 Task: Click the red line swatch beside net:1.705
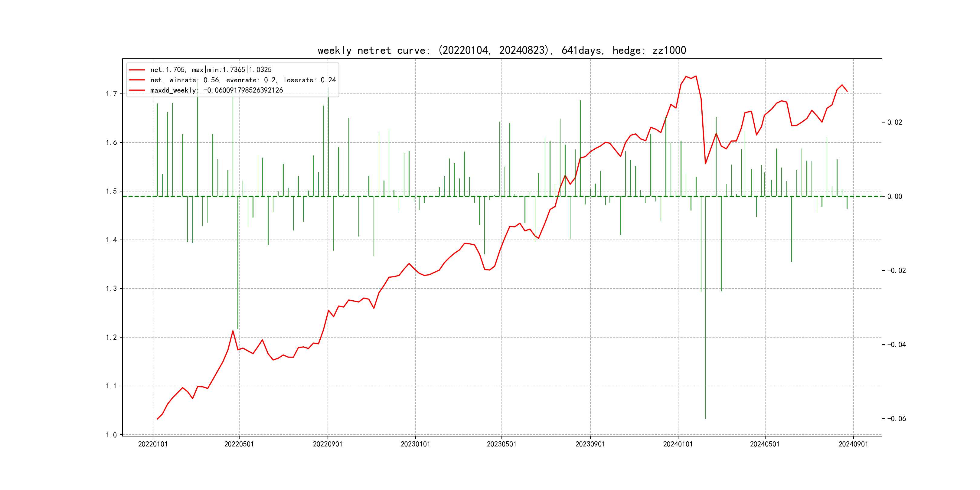137,70
